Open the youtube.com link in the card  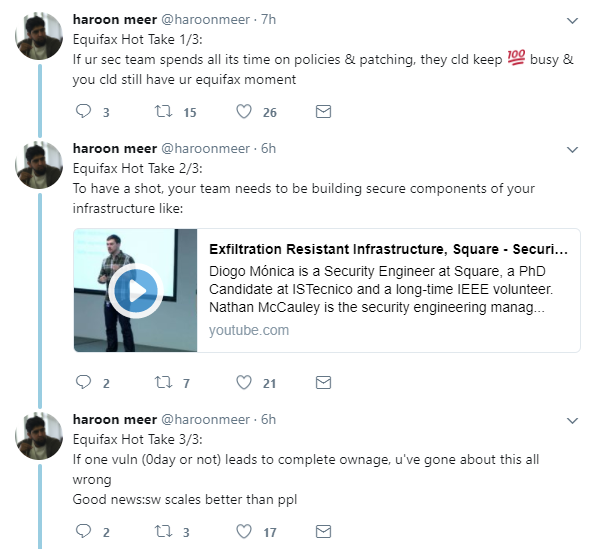249,330
